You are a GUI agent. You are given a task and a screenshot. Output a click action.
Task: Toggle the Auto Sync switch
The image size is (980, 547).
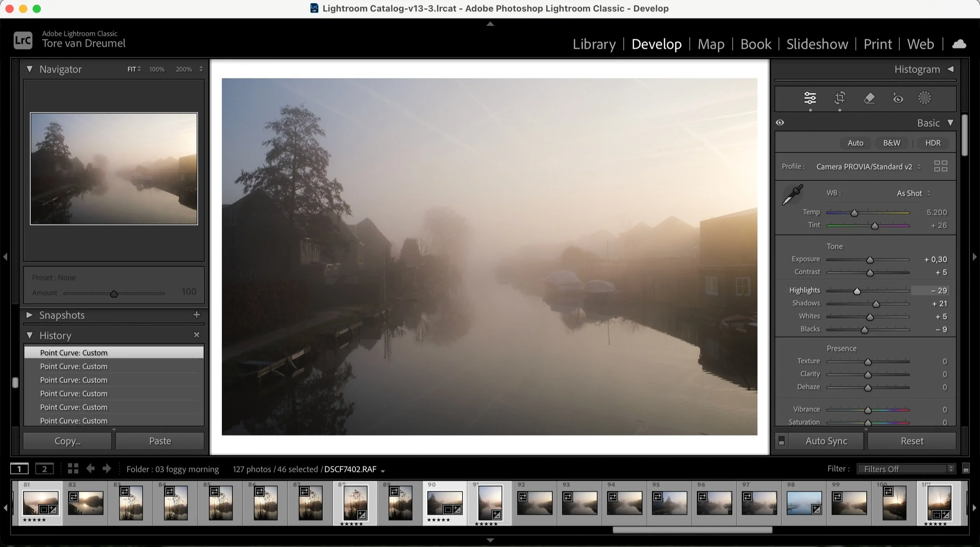(781, 441)
